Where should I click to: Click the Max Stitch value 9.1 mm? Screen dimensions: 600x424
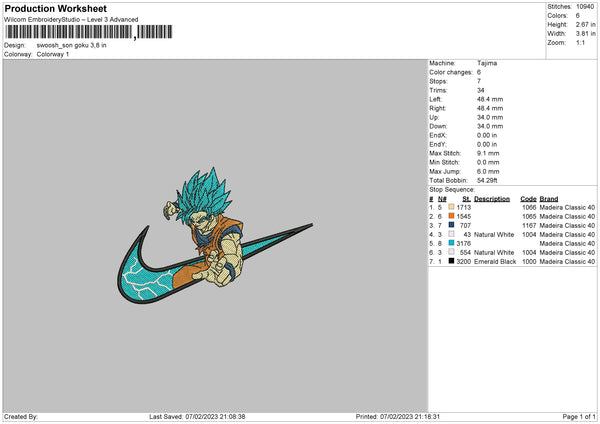(488, 153)
